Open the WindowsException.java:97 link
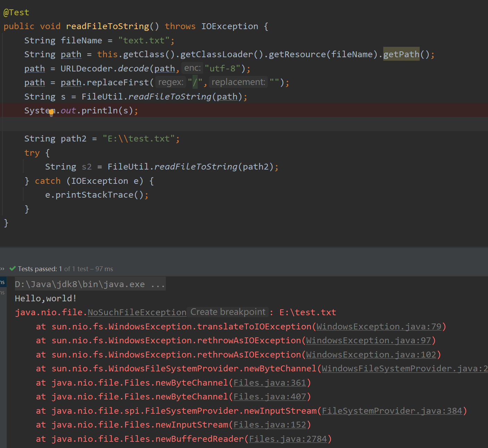Image resolution: width=488 pixels, height=448 pixels. tap(368, 341)
